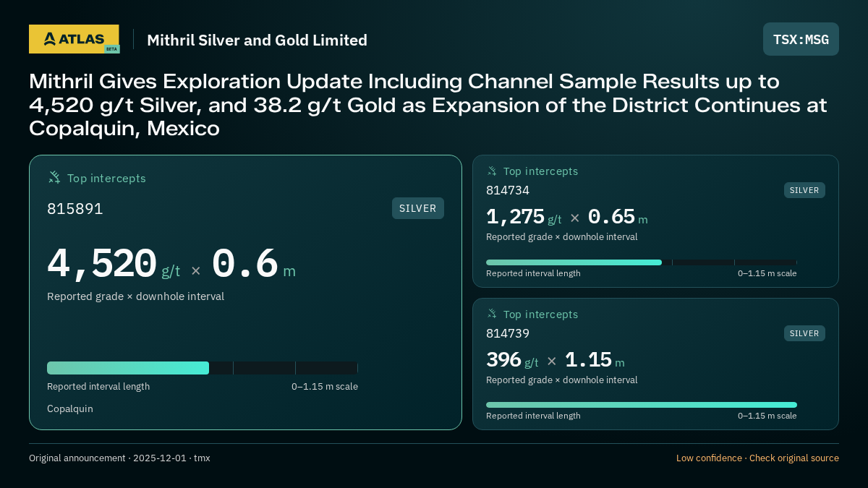
Task: Click the drill icon in the 815891 card
Action: pos(54,177)
